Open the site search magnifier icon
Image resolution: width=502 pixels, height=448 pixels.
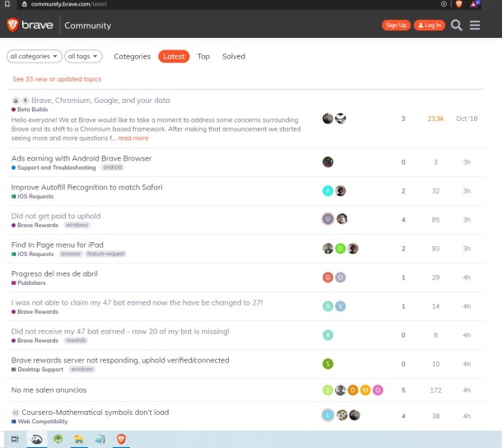456,25
